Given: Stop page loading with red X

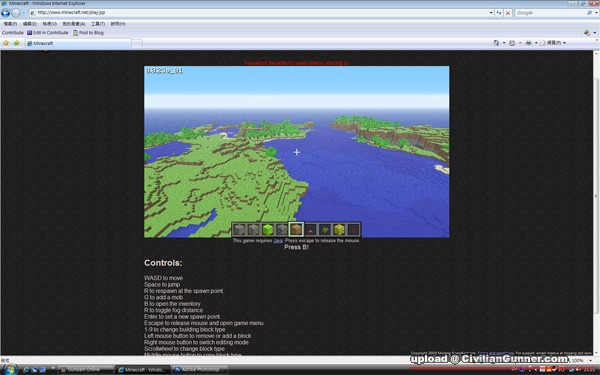Looking at the screenshot, I should [x=508, y=13].
